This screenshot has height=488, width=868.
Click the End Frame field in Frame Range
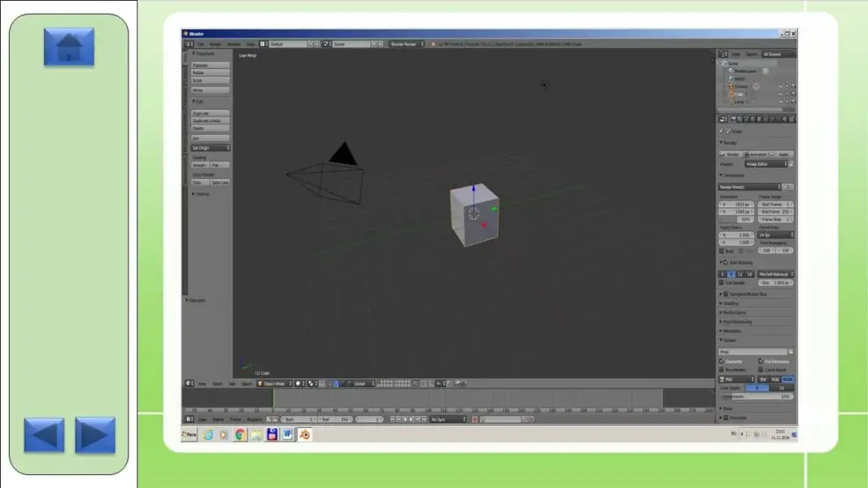coord(775,211)
